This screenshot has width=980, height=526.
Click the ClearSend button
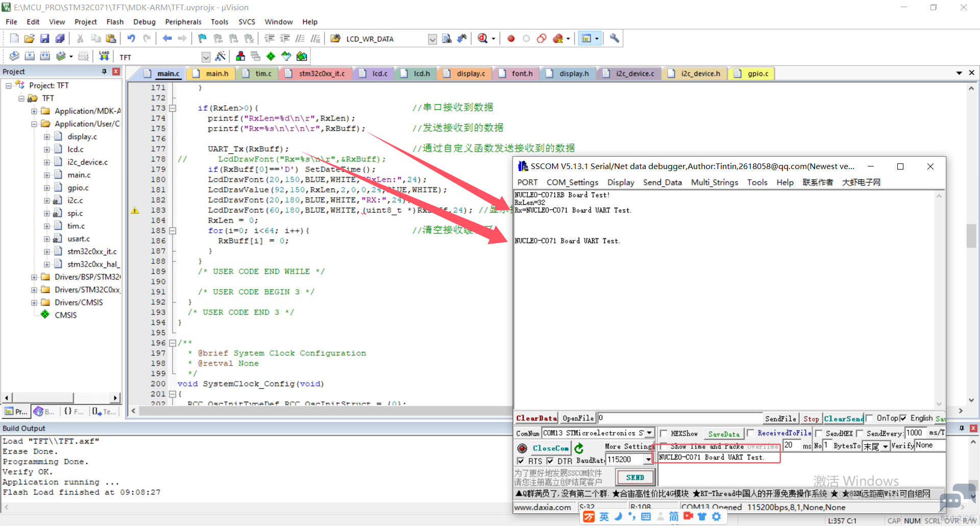pos(843,419)
